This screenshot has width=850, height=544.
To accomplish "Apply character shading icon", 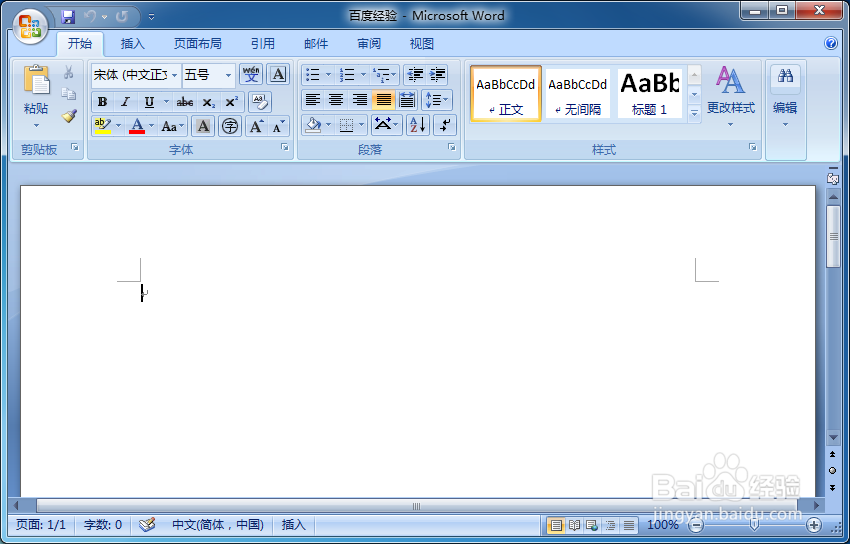I will [x=203, y=126].
